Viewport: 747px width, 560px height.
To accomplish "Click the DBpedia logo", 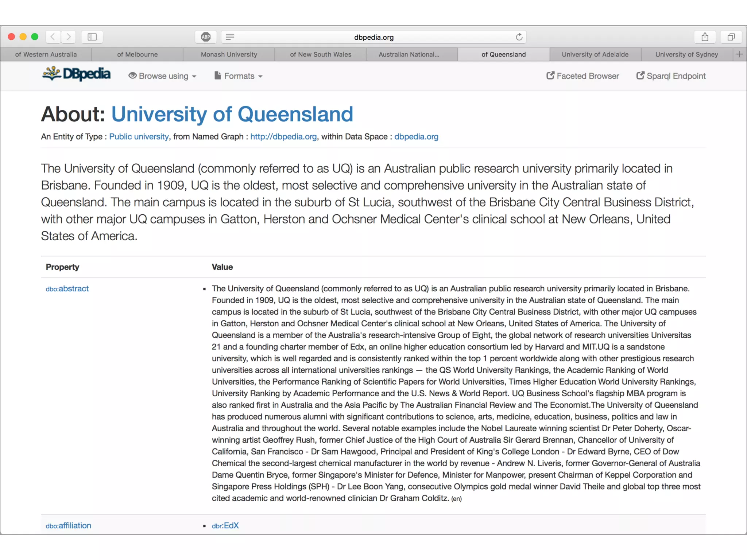I will [76, 74].
